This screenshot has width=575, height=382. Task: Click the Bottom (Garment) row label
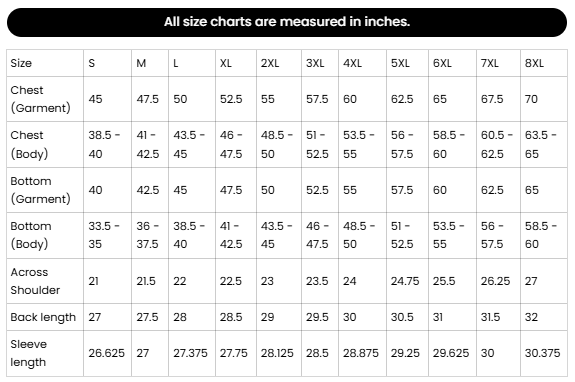point(45,190)
